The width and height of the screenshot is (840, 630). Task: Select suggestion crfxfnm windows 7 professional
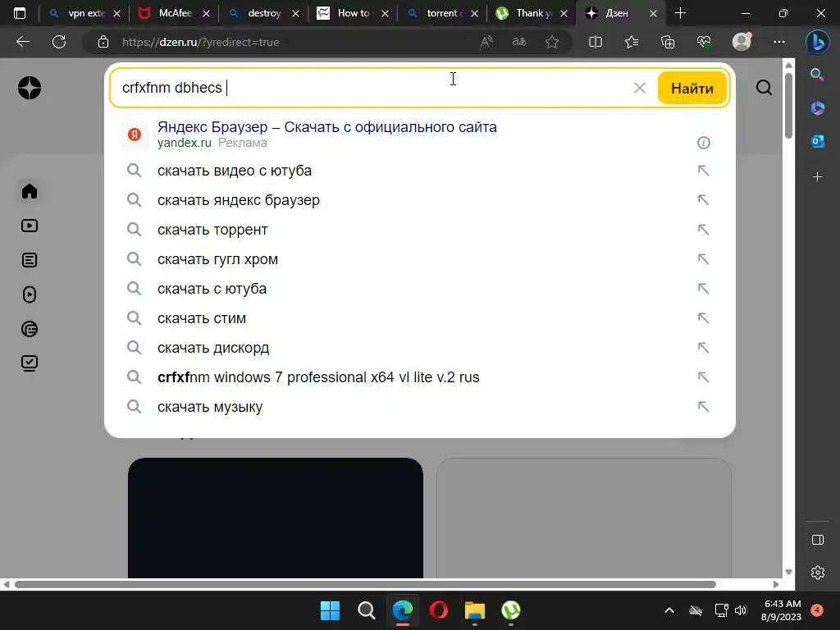[419, 377]
